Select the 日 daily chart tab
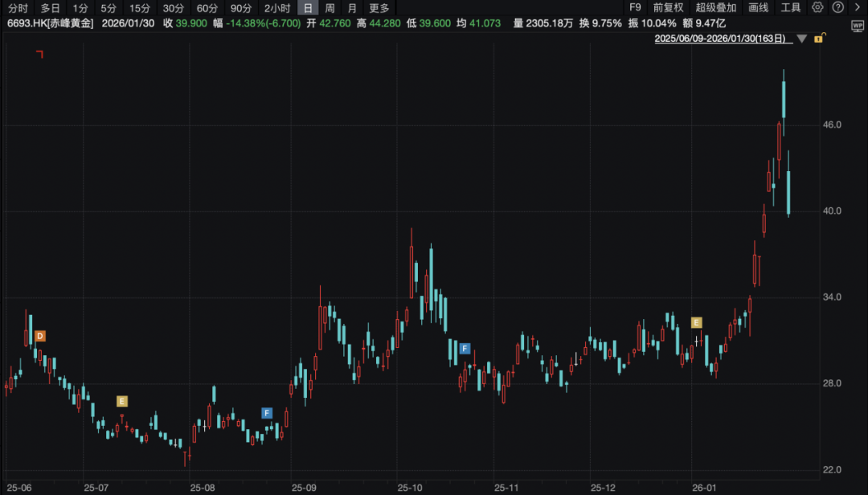This screenshot has width=868, height=495. pos(308,8)
